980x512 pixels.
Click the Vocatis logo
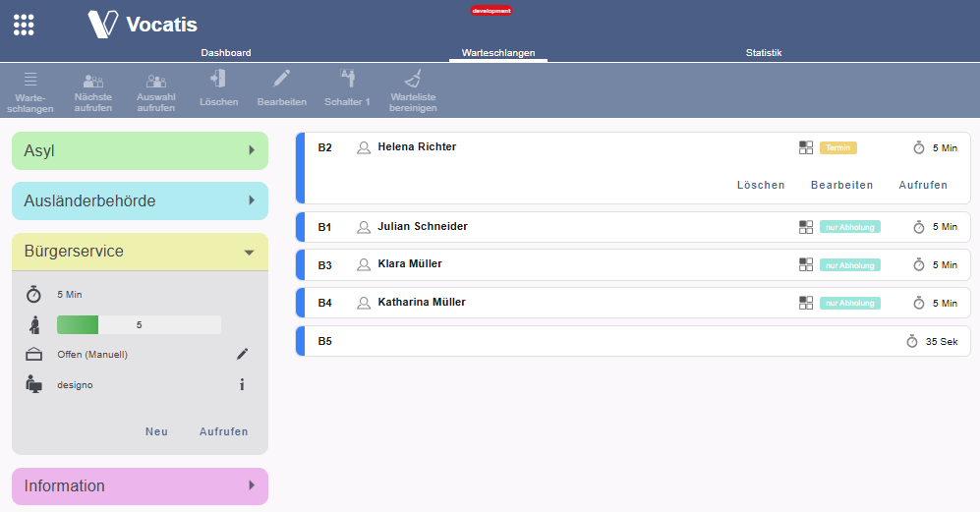click(x=143, y=25)
